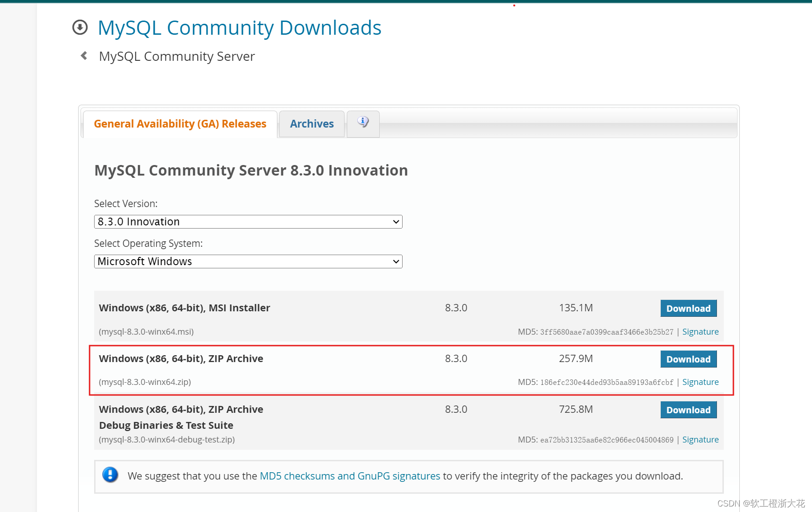Download the Debug Binaries & Test Suite
Image resolution: width=812 pixels, height=512 pixels.
688,410
